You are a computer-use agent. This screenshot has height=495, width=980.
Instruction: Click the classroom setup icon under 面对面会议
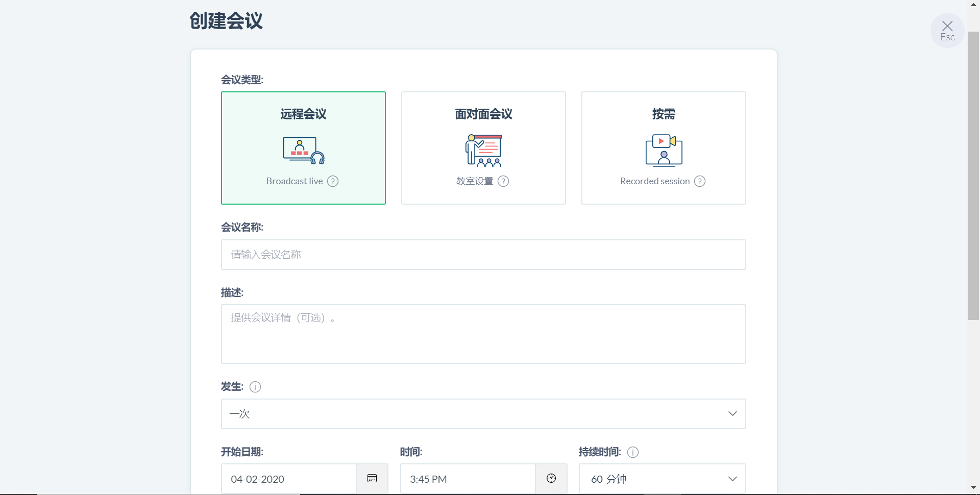[483, 150]
